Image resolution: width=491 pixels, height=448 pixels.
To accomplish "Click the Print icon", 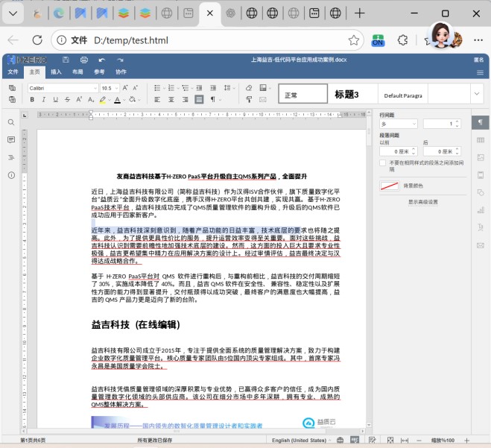I will coord(83,60).
